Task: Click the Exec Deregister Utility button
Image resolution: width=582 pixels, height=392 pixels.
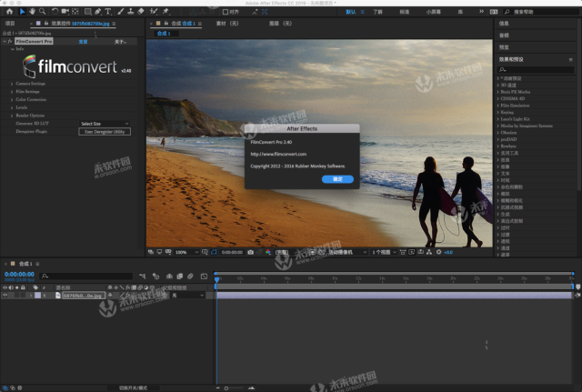Action: (105, 132)
